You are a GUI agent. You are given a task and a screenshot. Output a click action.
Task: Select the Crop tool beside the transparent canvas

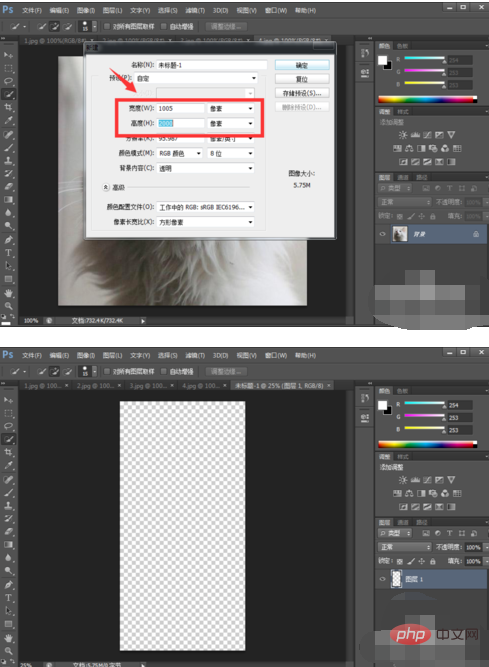coord(8,452)
